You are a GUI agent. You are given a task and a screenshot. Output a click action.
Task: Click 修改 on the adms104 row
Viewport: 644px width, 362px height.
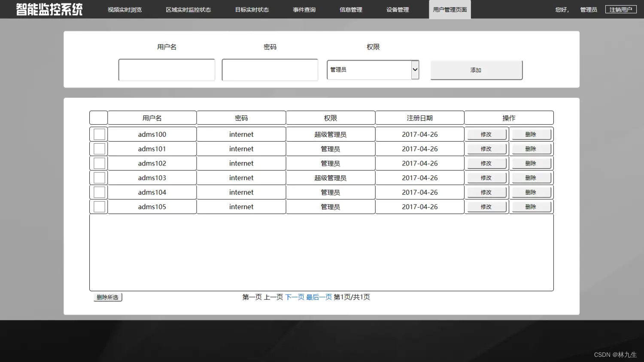[x=486, y=192]
